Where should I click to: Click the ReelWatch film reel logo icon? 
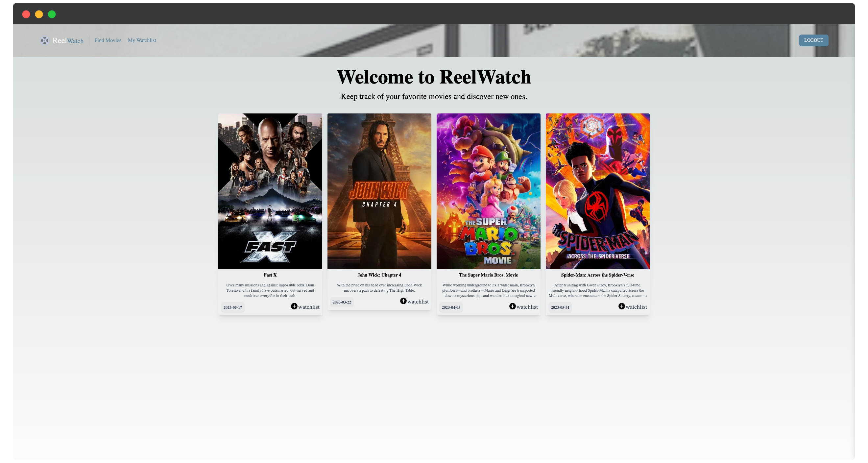pos(44,40)
